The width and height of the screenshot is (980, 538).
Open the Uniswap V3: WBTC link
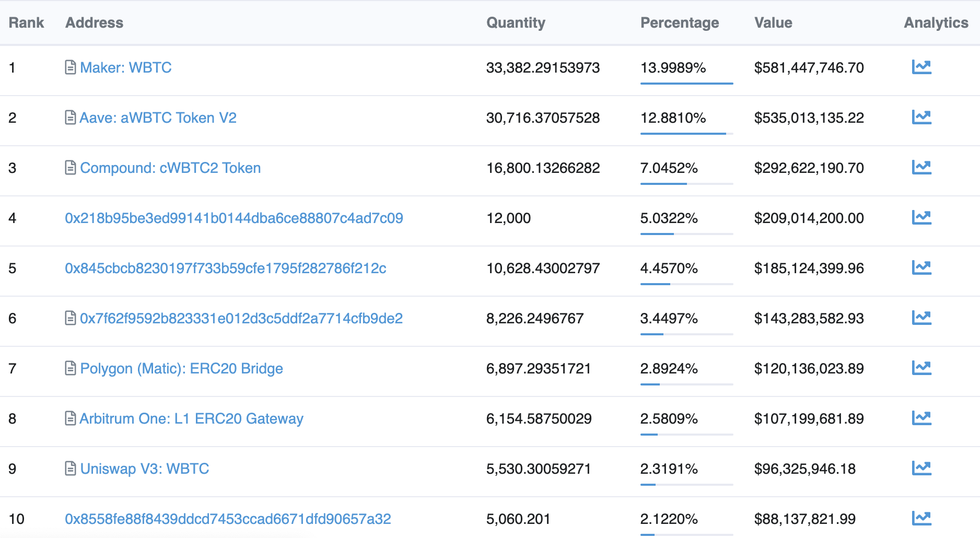pyautogui.click(x=145, y=469)
